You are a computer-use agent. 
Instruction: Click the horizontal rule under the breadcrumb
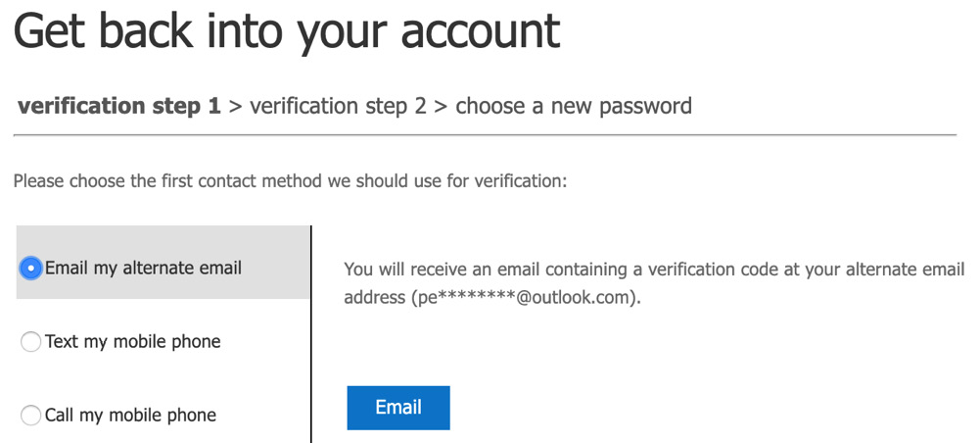487,134
